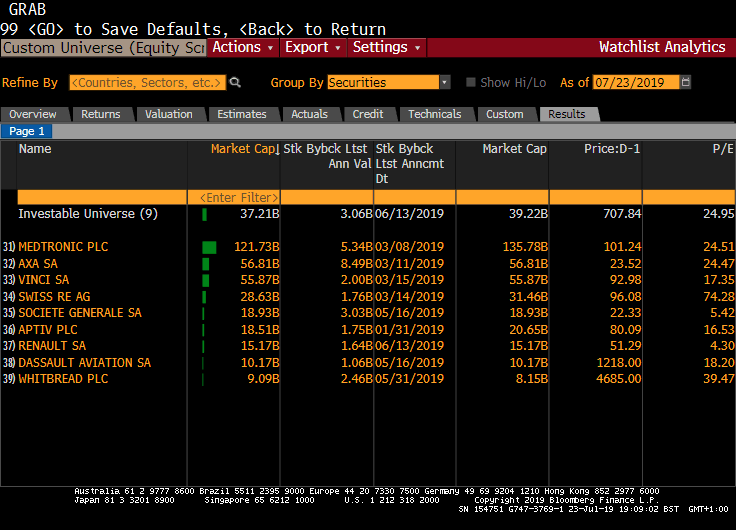The height and width of the screenshot is (530, 736).
Task: Click Medtronic market cap green bar
Action: point(208,247)
